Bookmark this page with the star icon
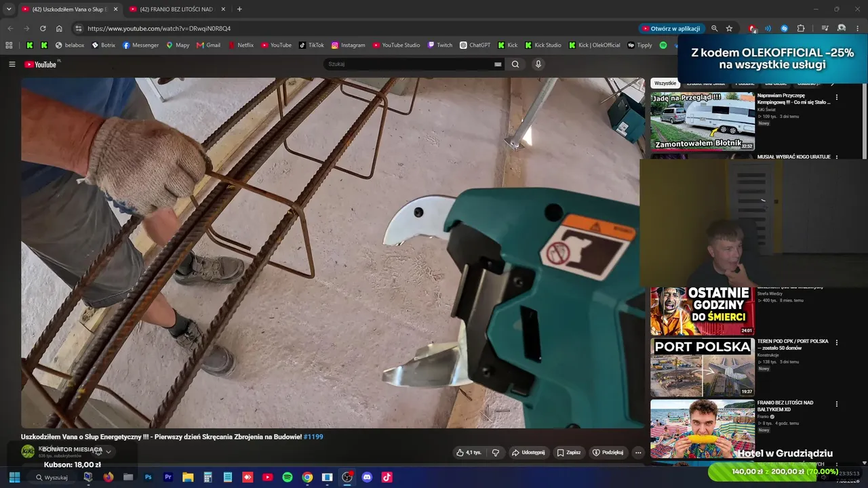This screenshot has width=868, height=488. coord(729,28)
